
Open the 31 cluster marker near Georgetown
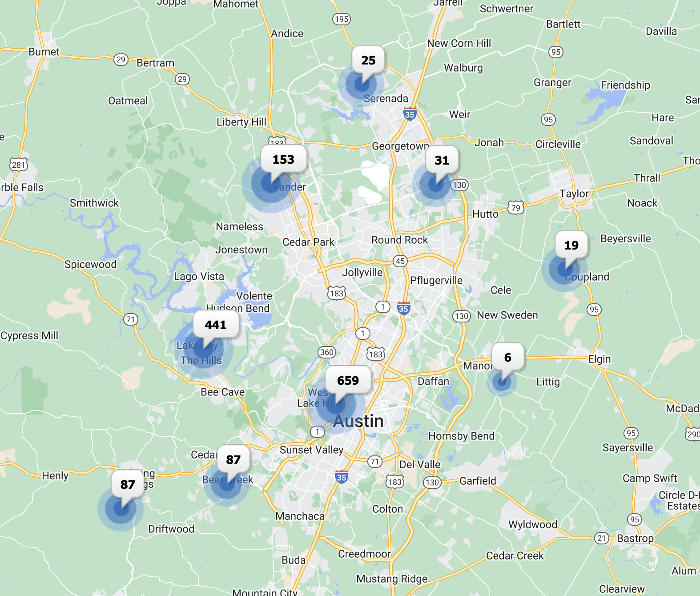[x=442, y=161]
